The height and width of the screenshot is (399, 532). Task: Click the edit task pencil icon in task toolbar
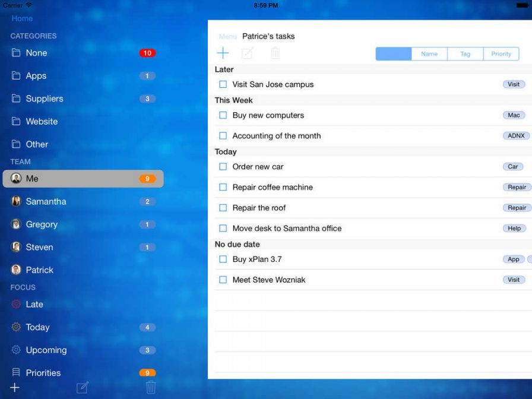point(248,53)
